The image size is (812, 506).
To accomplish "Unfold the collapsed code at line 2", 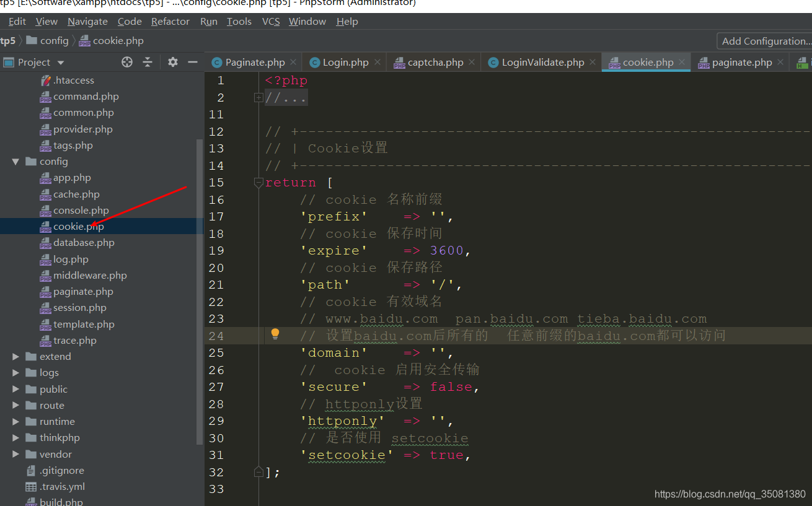I will coord(257,97).
